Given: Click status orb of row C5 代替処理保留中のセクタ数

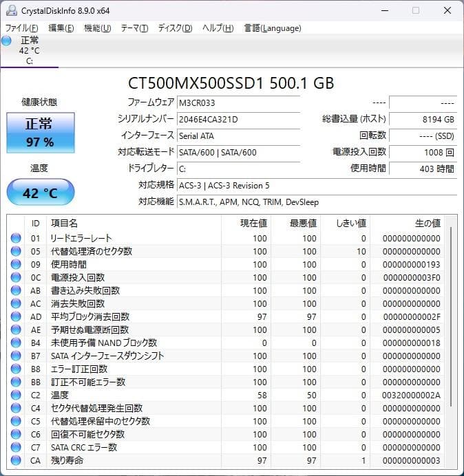Looking at the screenshot, I should pyautogui.click(x=16, y=421).
